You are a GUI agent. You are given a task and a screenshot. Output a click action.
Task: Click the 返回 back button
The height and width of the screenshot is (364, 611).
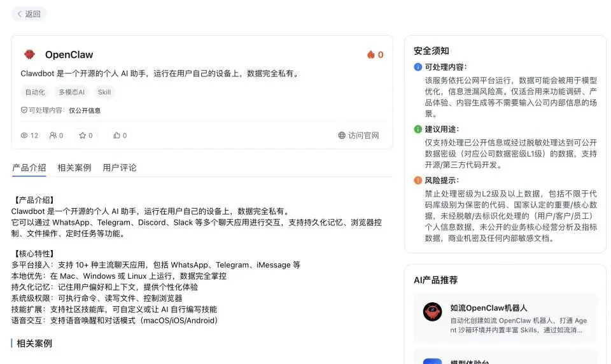click(29, 14)
